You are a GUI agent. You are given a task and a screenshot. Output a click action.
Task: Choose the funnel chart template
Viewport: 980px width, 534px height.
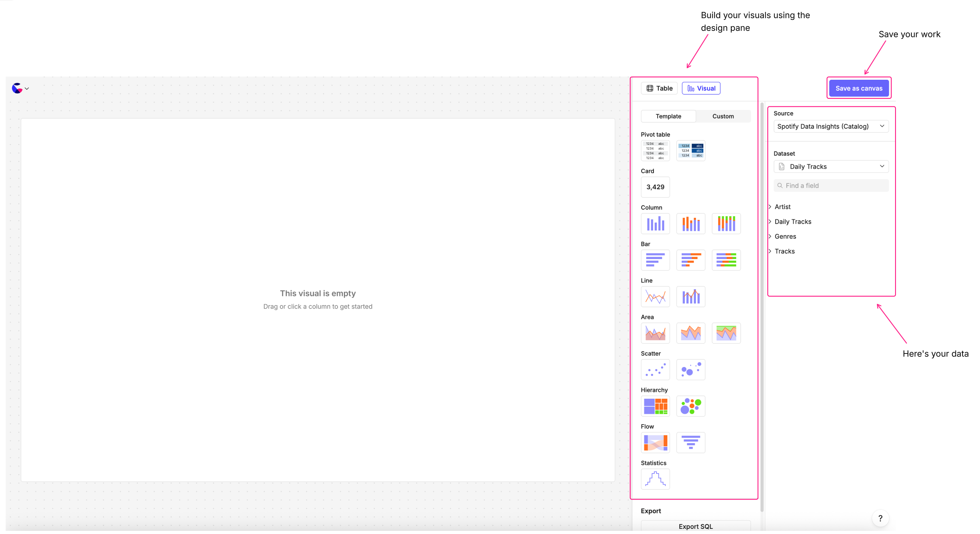click(690, 443)
